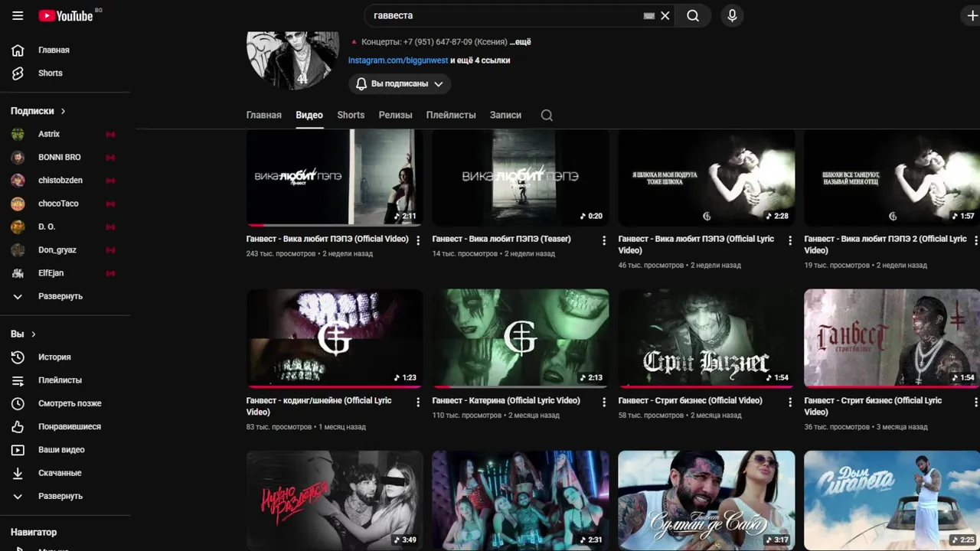Select the Видео channel tab
The width and height of the screenshot is (980, 551).
(x=309, y=115)
